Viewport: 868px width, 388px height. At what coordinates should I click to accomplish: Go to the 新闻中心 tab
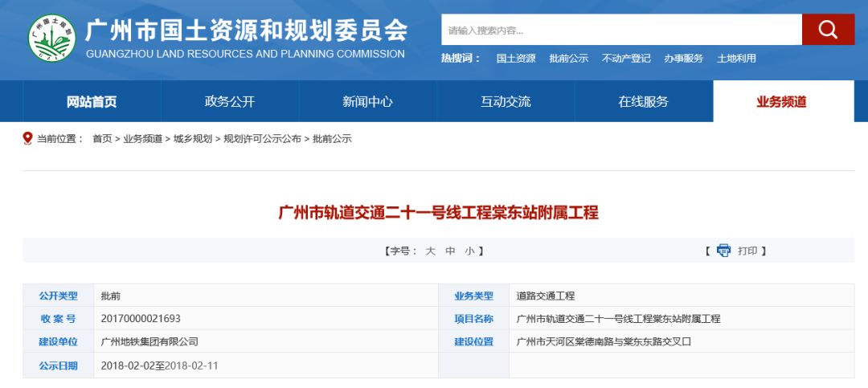pos(368,102)
